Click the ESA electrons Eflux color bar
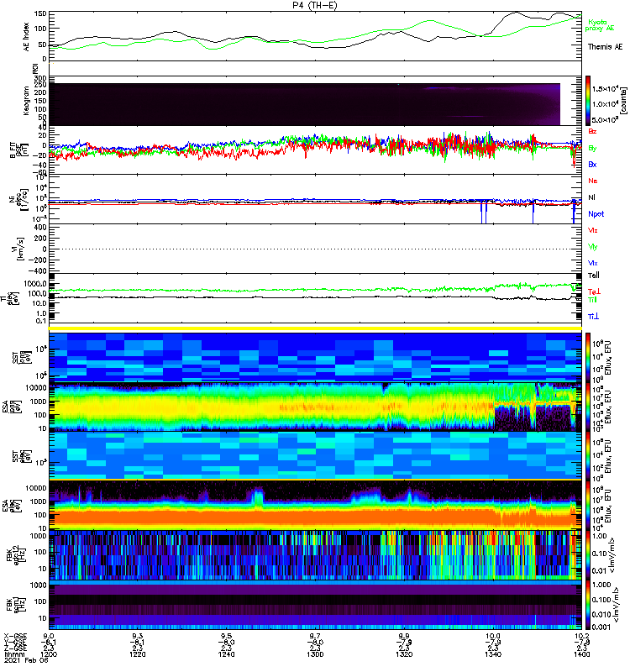 tap(588, 506)
